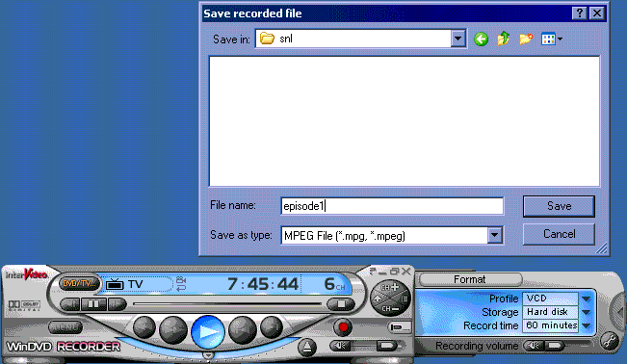
Task: Mute the player volume speaker icon
Action: click(x=340, y=345)
